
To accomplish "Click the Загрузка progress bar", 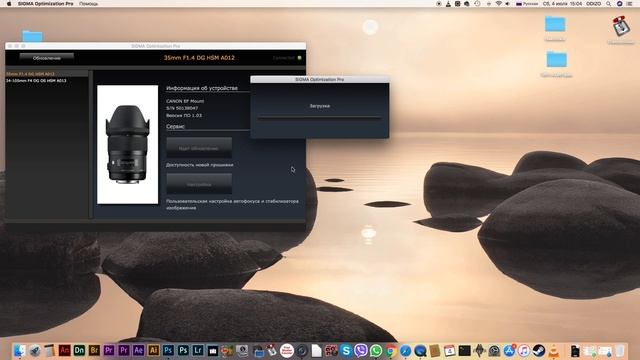I will click(x=320, y=118).
